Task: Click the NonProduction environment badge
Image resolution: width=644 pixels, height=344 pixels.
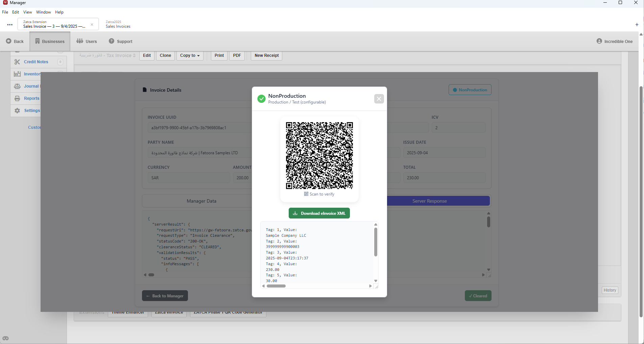Action: (x=470, y=90)
